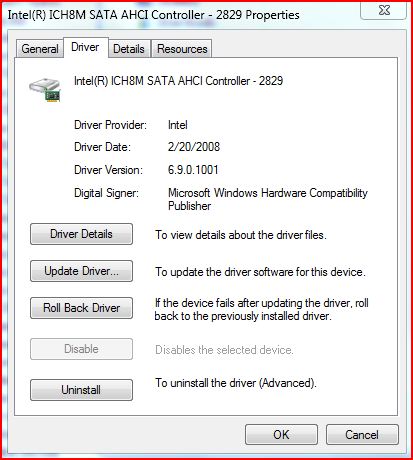Screen dimensions: 413x460
Task: Click Update Driver... button
Action: tap(81, 271)
